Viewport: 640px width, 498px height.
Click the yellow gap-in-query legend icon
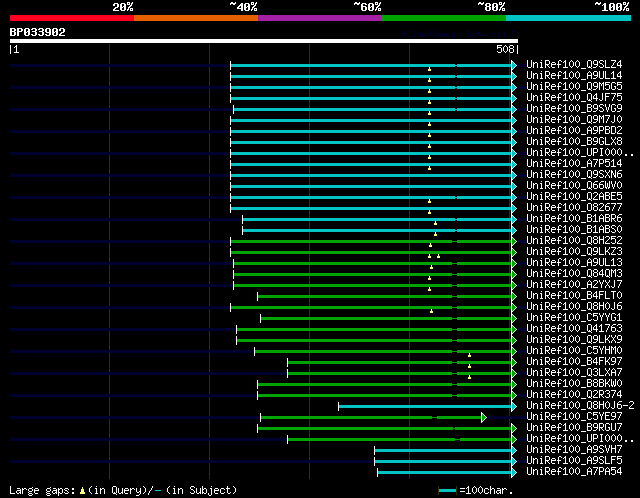coord(82,490)
